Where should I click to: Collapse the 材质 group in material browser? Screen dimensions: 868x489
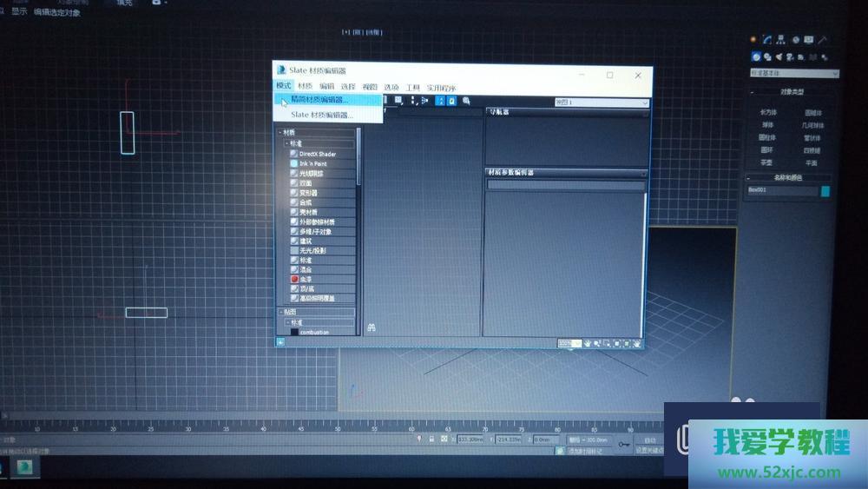click(281, 133)
